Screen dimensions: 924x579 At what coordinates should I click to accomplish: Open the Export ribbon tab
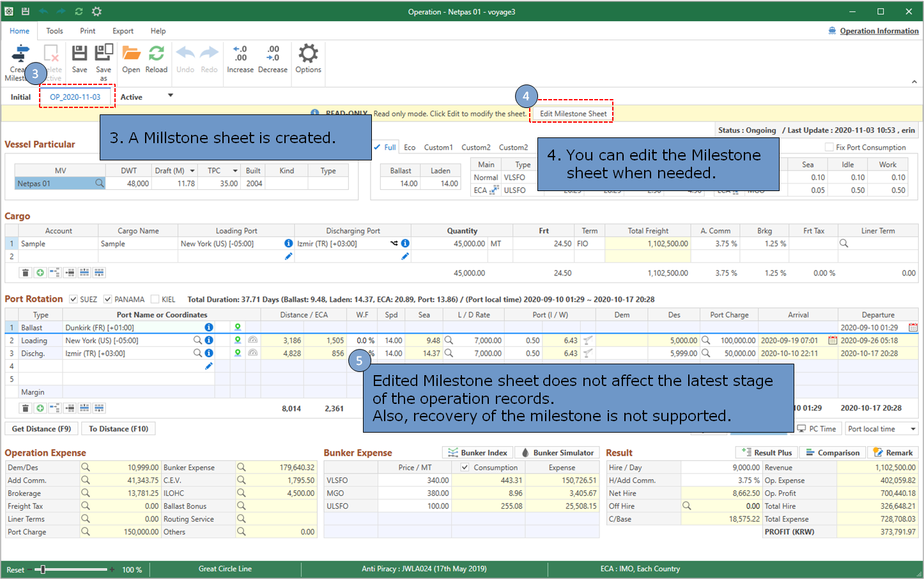123,31
